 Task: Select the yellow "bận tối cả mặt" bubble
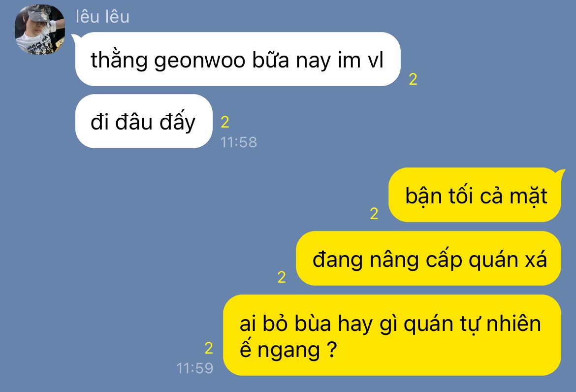(x=475, y=195)
